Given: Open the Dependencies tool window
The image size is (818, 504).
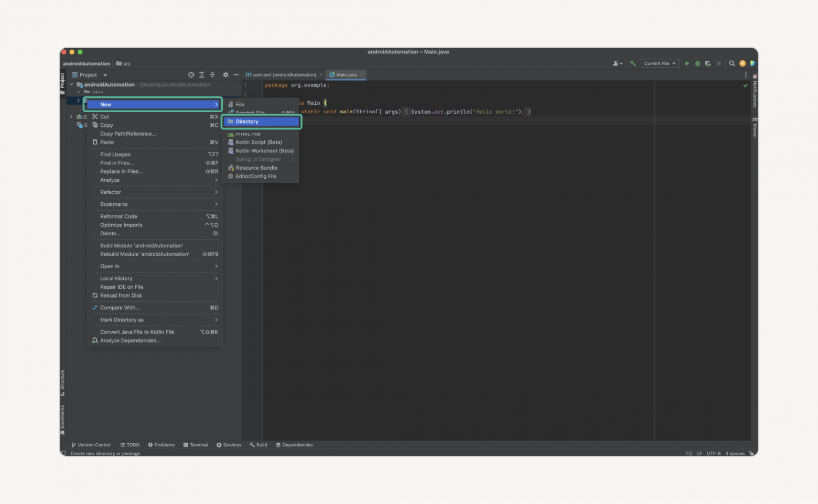Looking at the screenshot, I should coord(294,445).
